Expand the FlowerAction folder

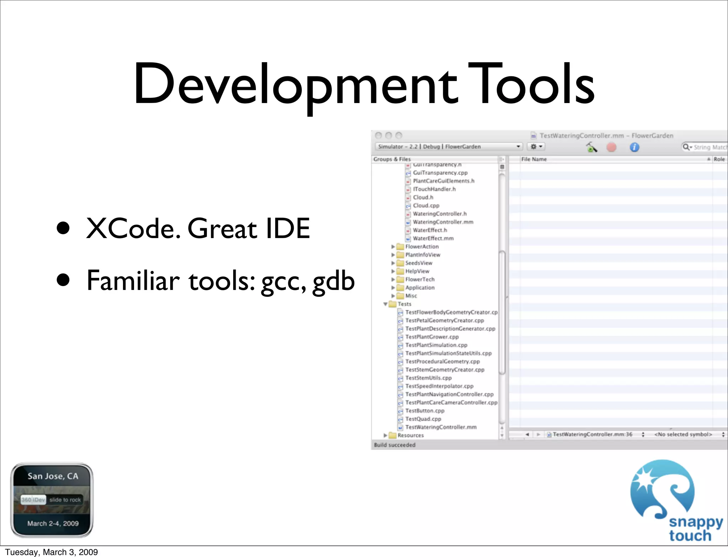pyautogui.click(x=393, y=247)
